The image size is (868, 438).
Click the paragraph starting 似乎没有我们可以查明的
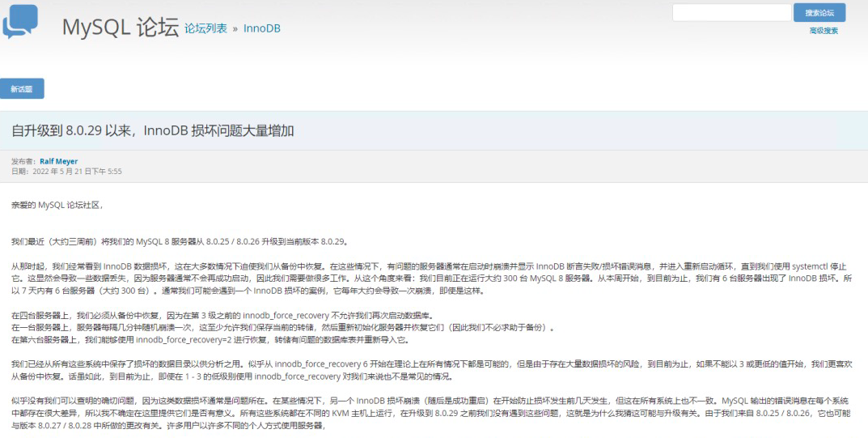click(x=432, y=413)
